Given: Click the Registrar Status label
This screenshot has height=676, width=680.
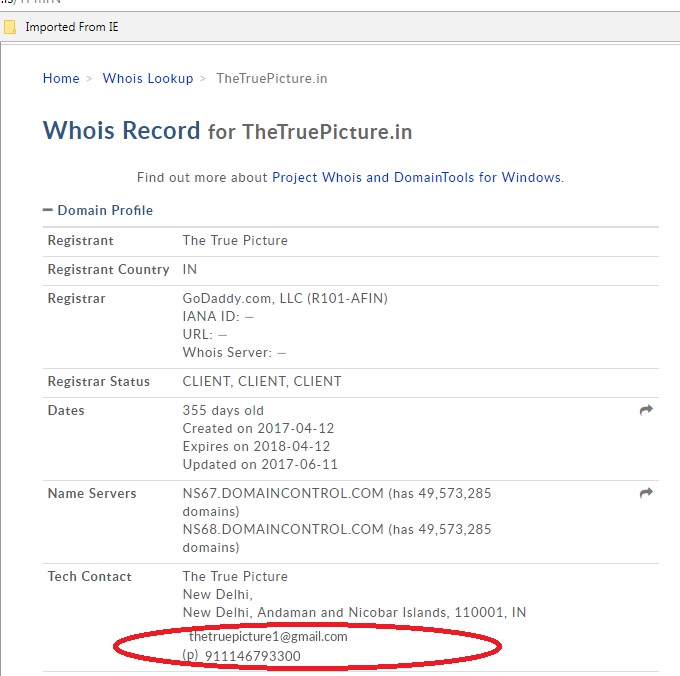Looking at the screenshot, I should point(98,381).
